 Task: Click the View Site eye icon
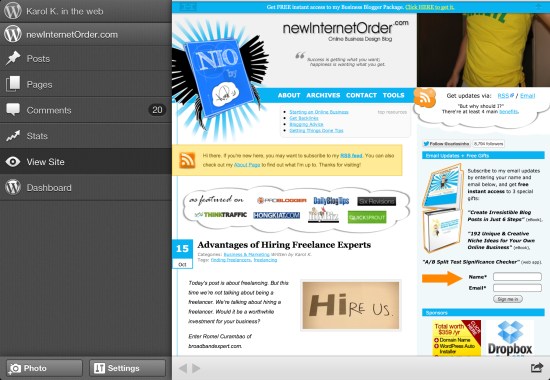click(x=13, y=161)
